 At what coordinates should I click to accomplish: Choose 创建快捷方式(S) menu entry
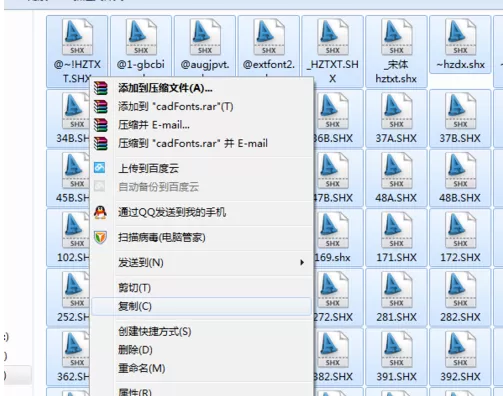[x=202, y=332]
